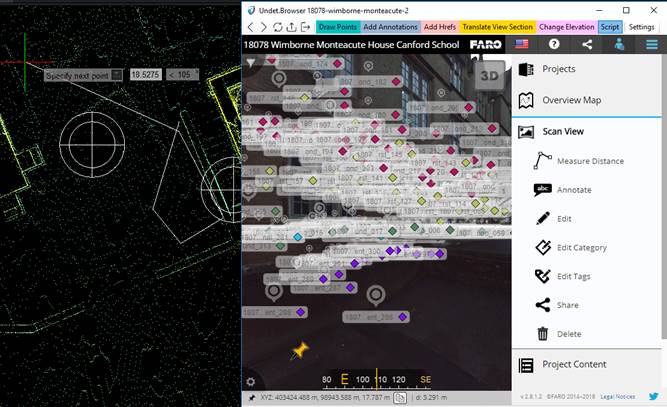Open the Overview Map section
The height and width of the screenshot is (407, 667).
coord(586,100)
